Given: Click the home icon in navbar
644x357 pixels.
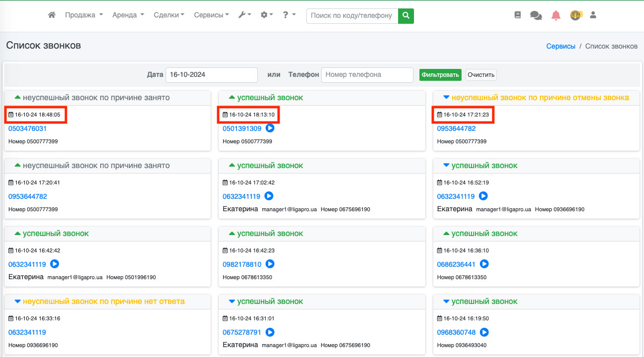Looking at the screenshot, I should tap(52, 15).
